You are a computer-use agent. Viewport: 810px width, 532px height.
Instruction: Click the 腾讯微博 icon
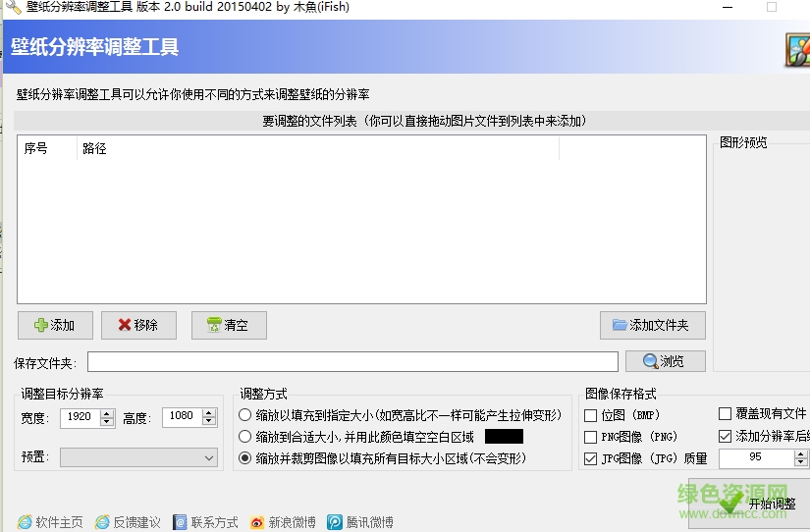point(334,522)
